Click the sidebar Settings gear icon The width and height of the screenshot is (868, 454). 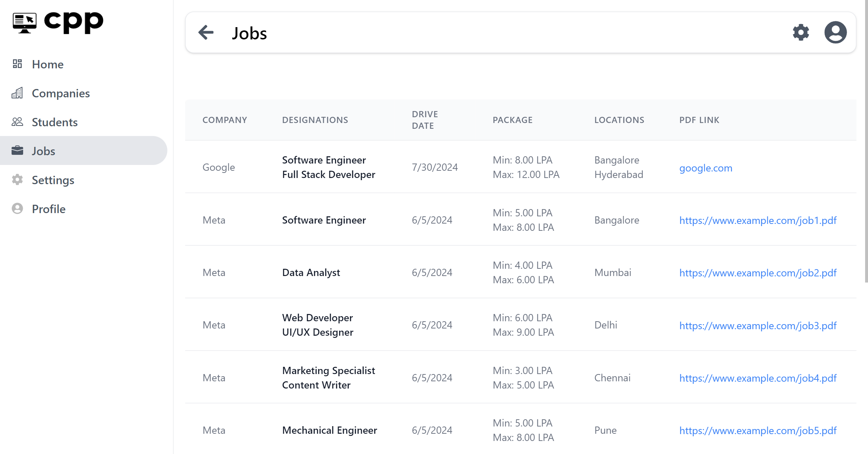coord(17,180)
